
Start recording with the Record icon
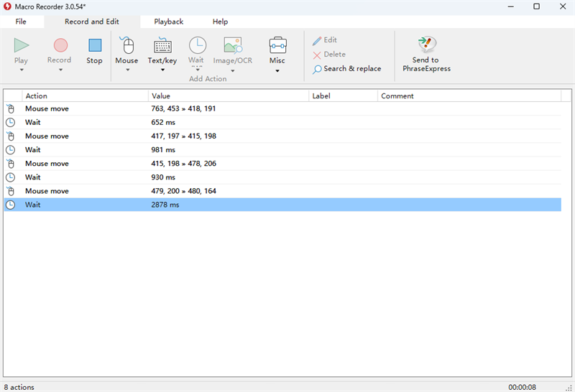coord(60,45)
